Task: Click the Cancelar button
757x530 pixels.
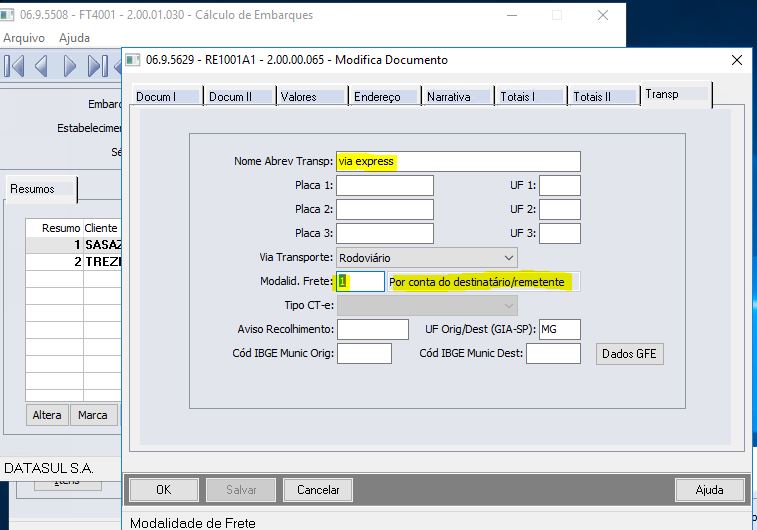Action: (x=318, y=490)
